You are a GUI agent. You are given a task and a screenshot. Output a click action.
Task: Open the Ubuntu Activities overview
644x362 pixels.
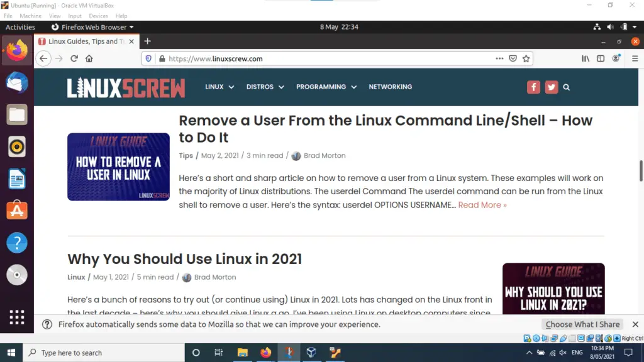click(x=20, y=27)
